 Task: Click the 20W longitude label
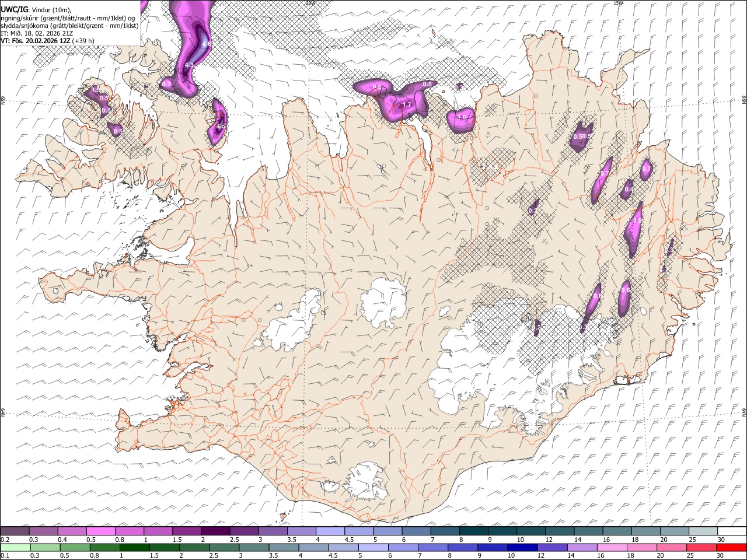[x=310, y=3]
